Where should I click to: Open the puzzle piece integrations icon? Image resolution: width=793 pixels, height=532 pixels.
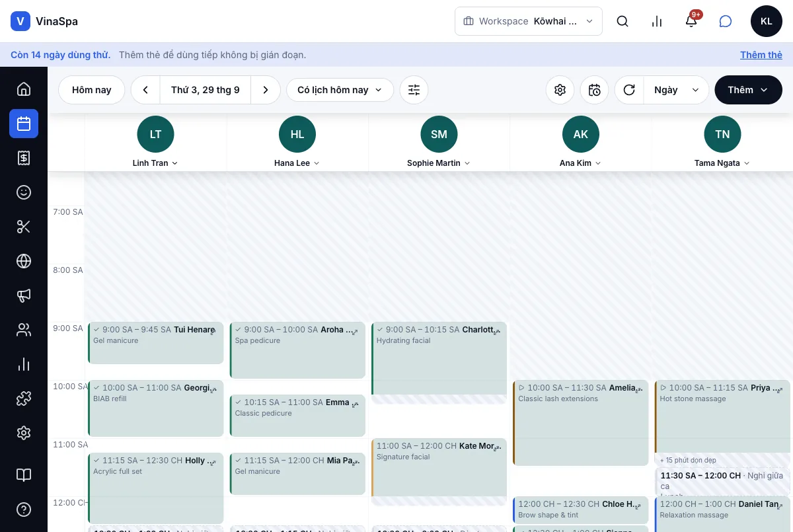24,399
